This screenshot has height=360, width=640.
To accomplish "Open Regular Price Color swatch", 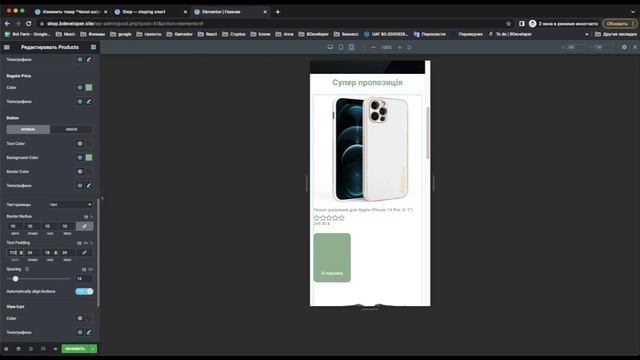I will click(x=89, y=87).
